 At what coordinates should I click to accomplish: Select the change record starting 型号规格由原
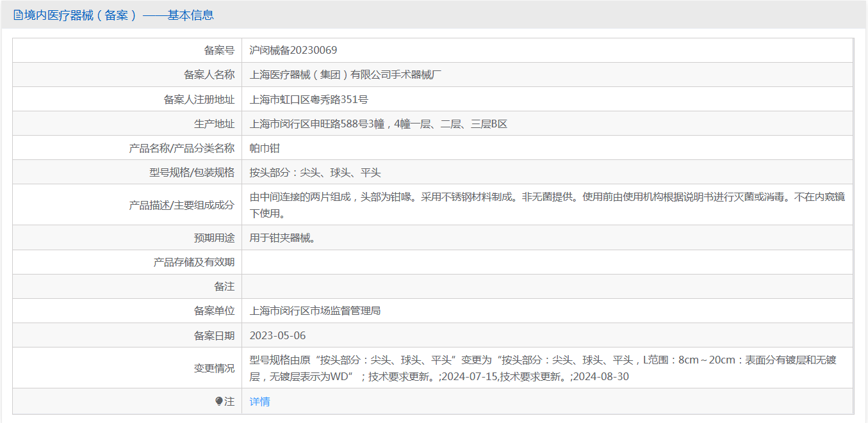click(x=543, y=369)
